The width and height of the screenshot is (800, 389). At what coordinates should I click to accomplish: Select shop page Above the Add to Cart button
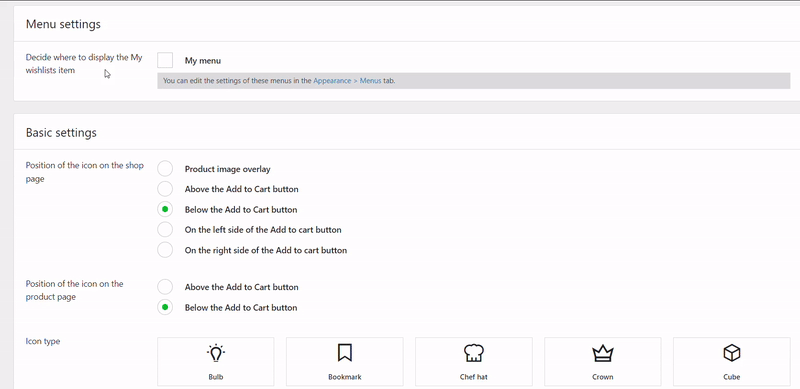[x=165, y=189]
